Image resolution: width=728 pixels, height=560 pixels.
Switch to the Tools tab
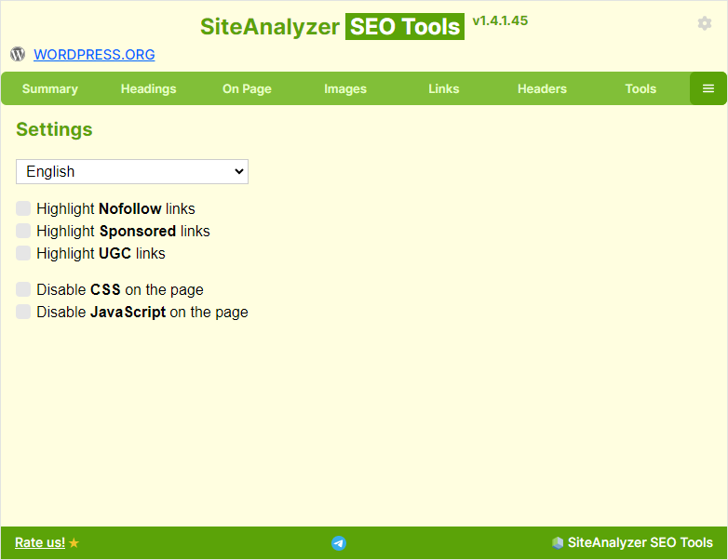(x=640, y=88)
